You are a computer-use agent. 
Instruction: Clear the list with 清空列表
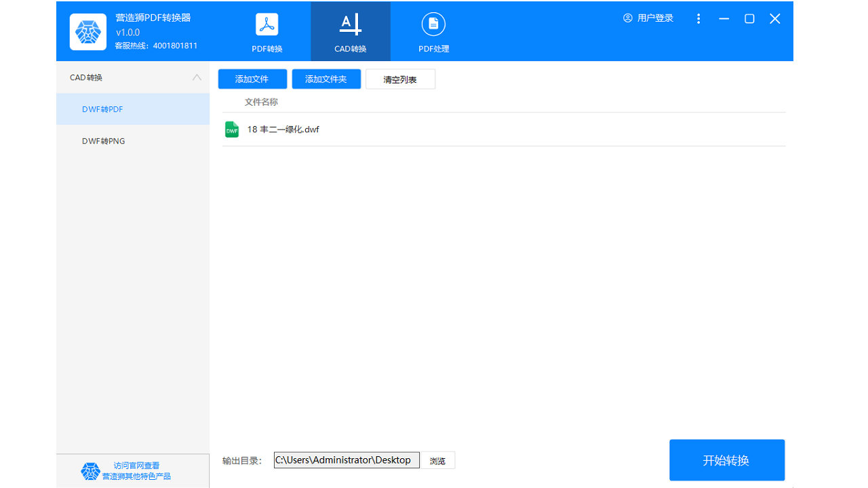tap(400, 79)
